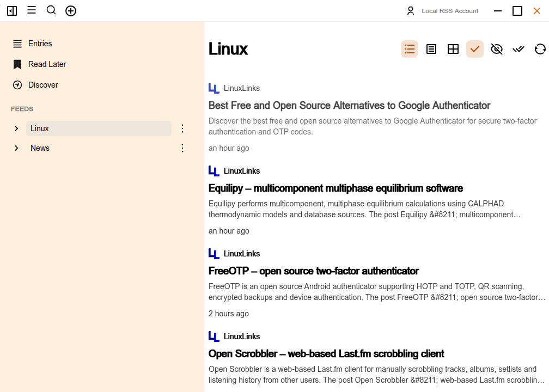The height and width of the screenshot is (392, 549).
Task: Open the Entries section
Action: (x=40, y=44)
